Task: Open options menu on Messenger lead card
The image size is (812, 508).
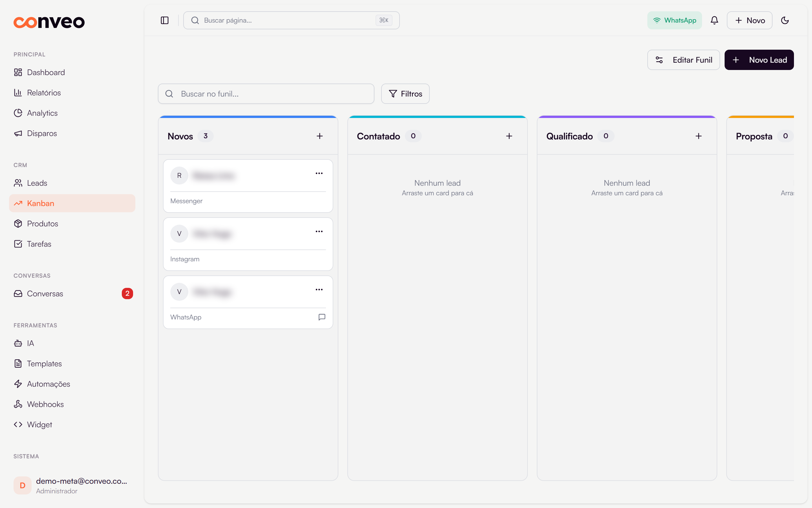Action: click(319, 173)
